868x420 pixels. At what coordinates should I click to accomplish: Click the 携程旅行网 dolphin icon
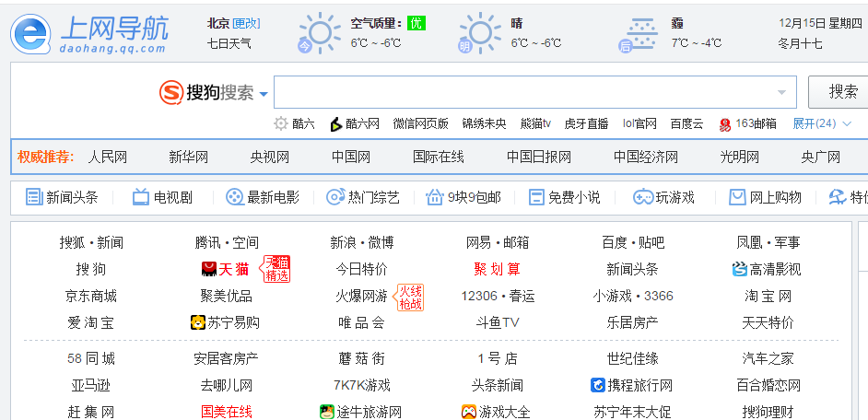[x=598, y=385]
